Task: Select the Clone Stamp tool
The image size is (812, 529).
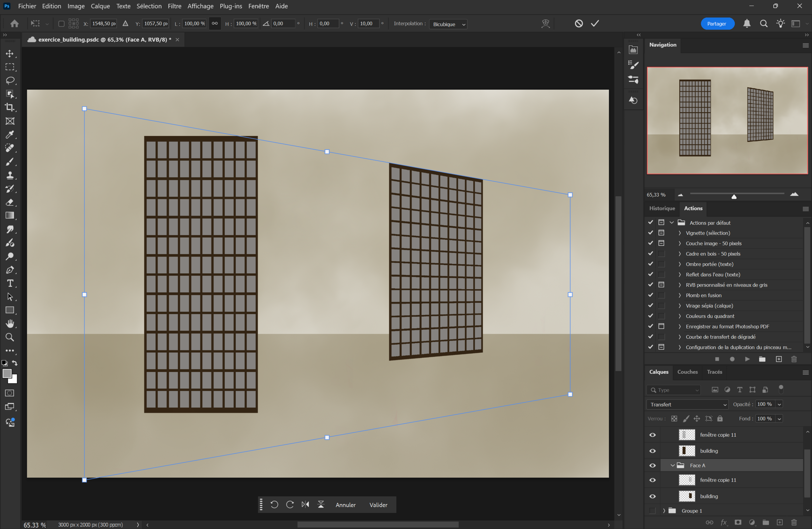Action: click(10, 175)
